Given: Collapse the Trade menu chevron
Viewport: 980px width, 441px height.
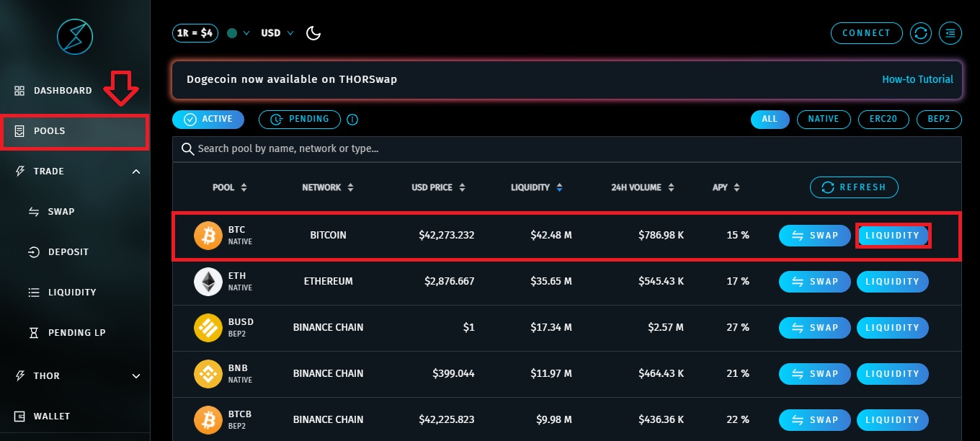Looking at the screenshot, I should 136,171.
